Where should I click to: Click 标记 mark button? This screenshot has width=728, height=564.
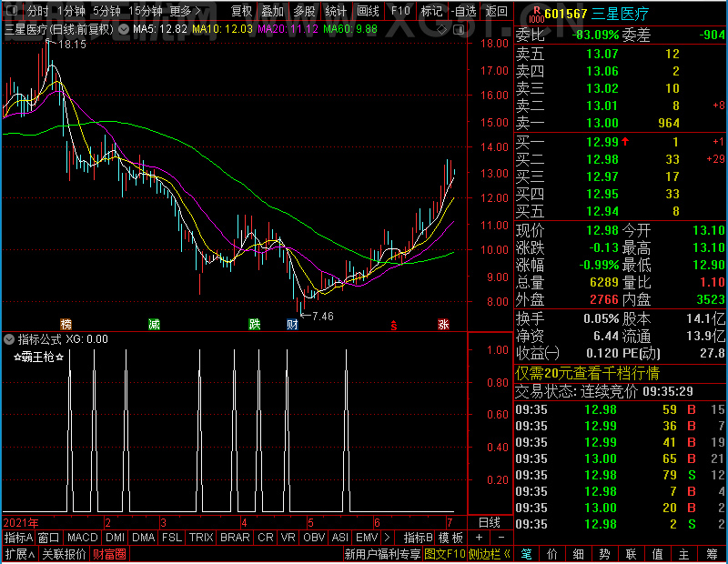(431, 11)
